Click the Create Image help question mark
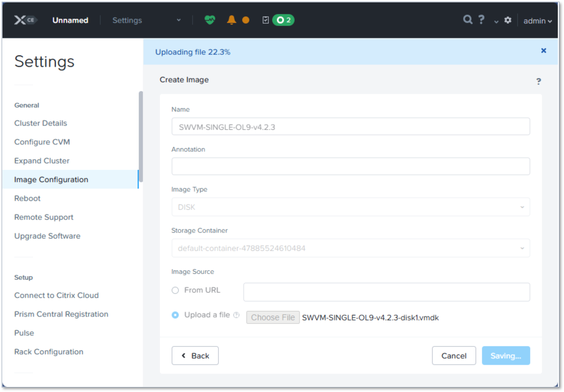Screen dimensions: 564x392 click(x=538, y=82)
